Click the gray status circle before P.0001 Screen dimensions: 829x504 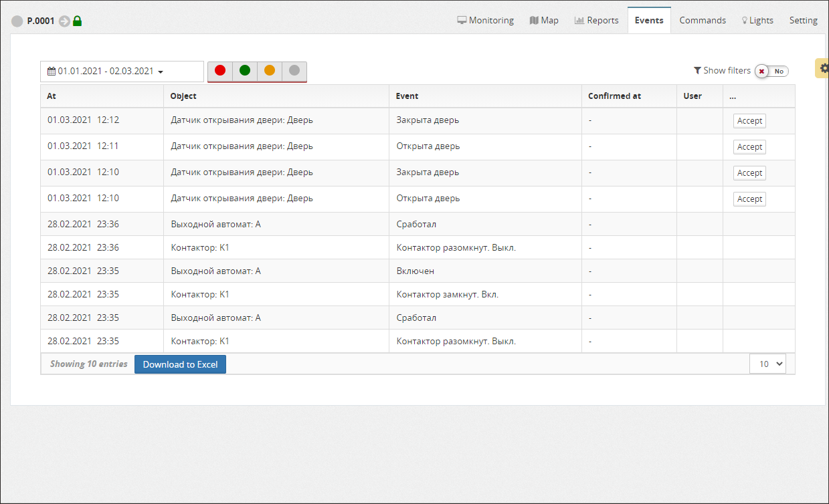click(x=17, y=21)
